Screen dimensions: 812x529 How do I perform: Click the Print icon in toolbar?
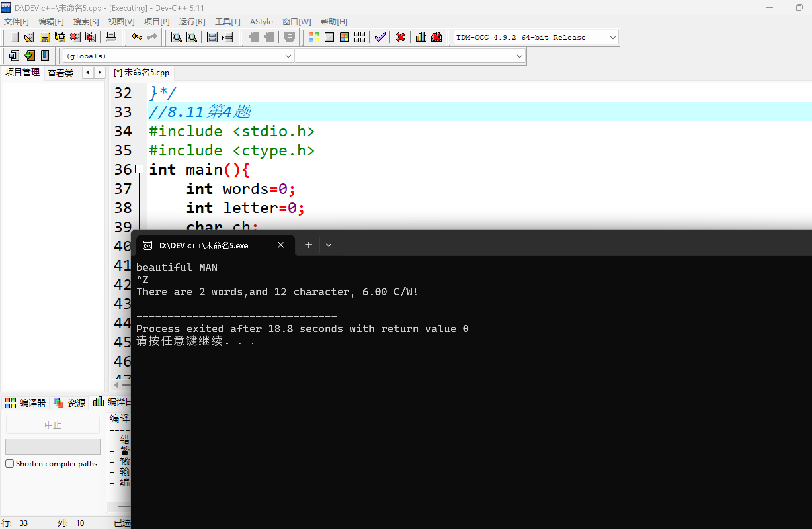[111, 37]
